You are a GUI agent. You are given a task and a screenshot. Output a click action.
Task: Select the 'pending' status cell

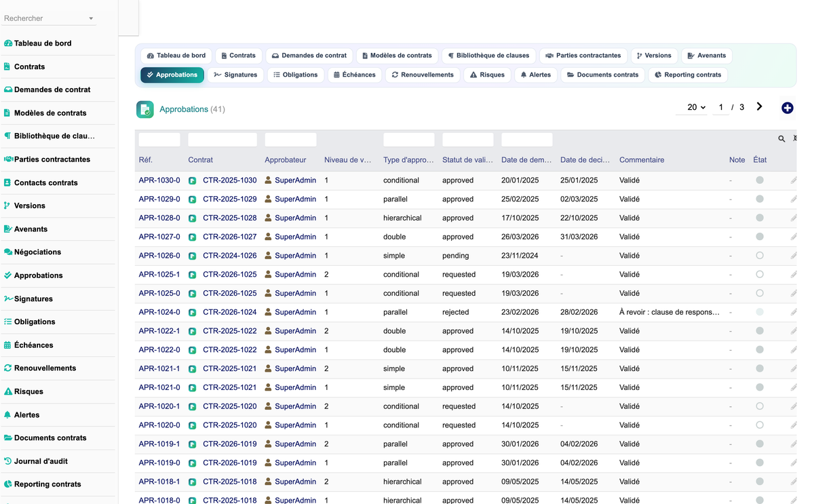pyautogui.click(x=456, y=256)
